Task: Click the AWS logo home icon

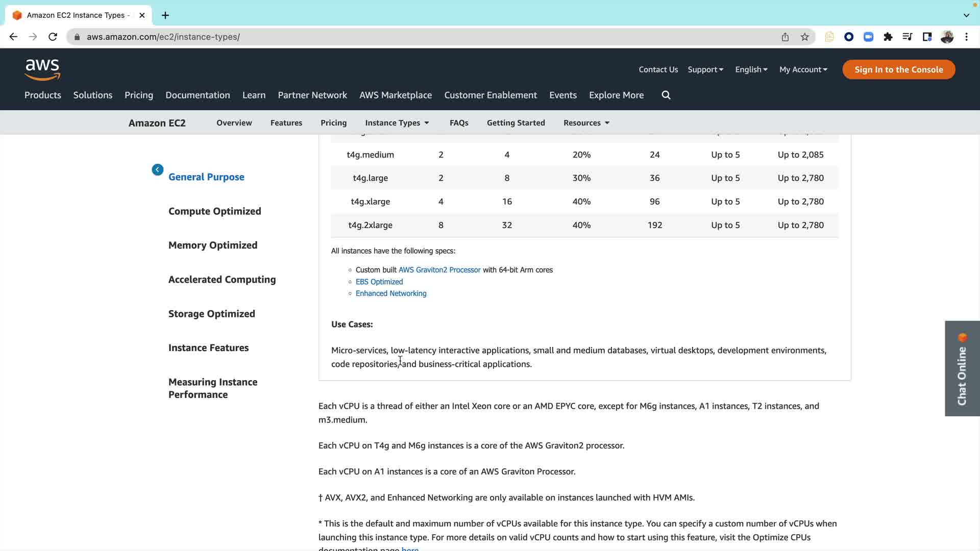Action: (42, 69)
